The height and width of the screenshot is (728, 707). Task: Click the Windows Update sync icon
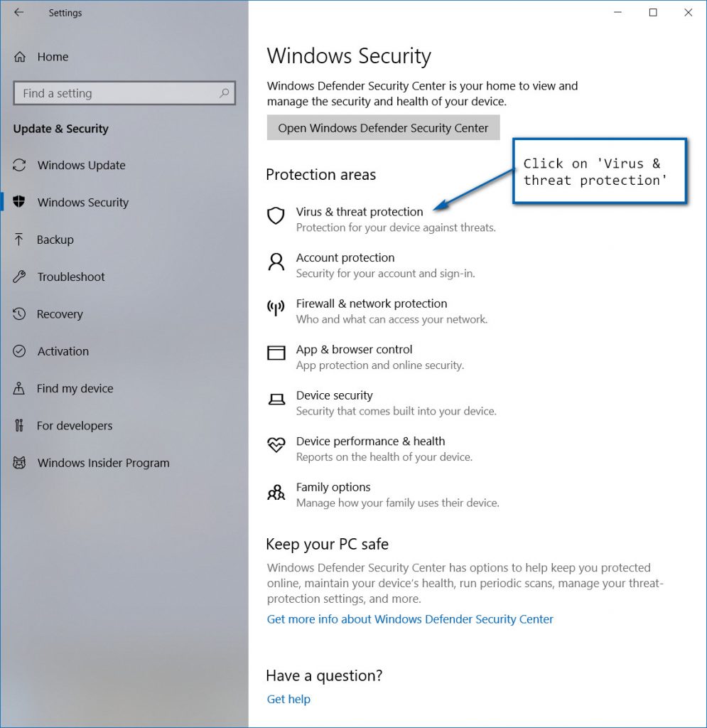tap(18, 165)
